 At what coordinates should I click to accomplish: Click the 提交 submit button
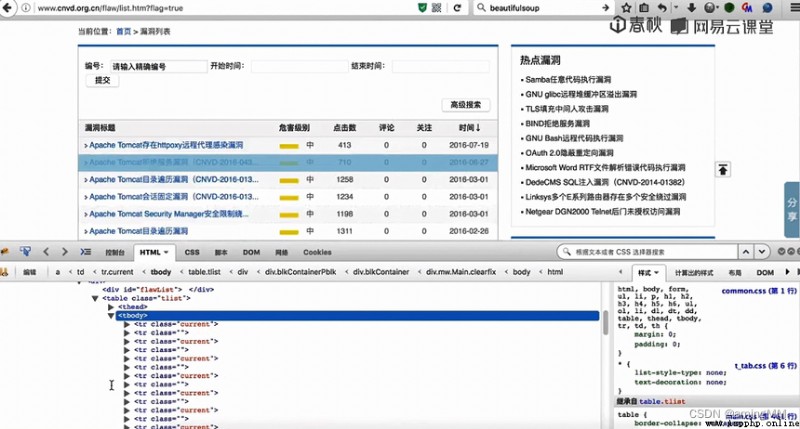click(x=103, y=81)
